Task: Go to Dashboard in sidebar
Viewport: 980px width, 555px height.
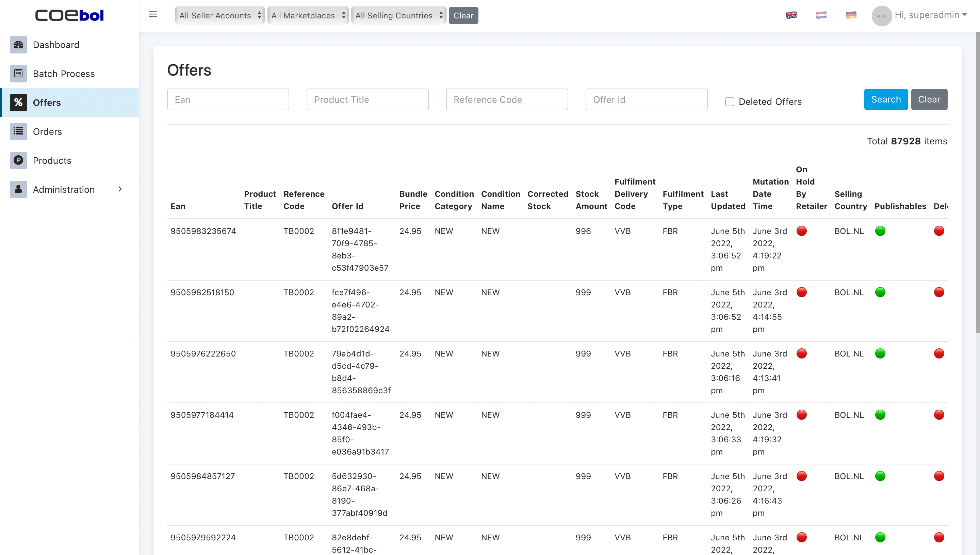Action: point(69,45)
